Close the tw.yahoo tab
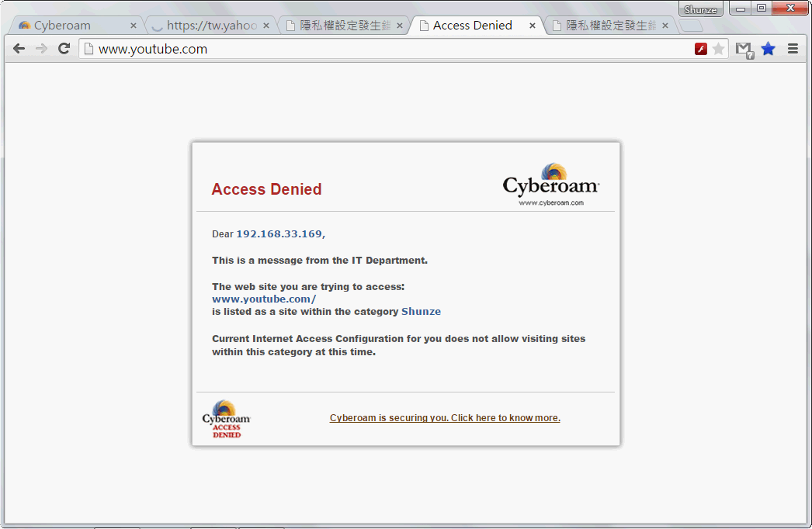The height and width of the screenshot is (529, 812). click(266, 26)
